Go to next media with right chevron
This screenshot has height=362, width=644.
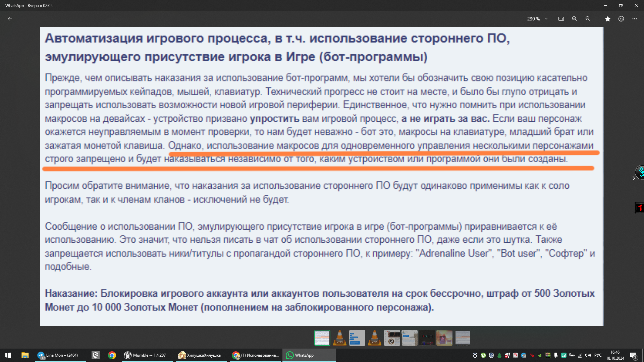point(634,178)
